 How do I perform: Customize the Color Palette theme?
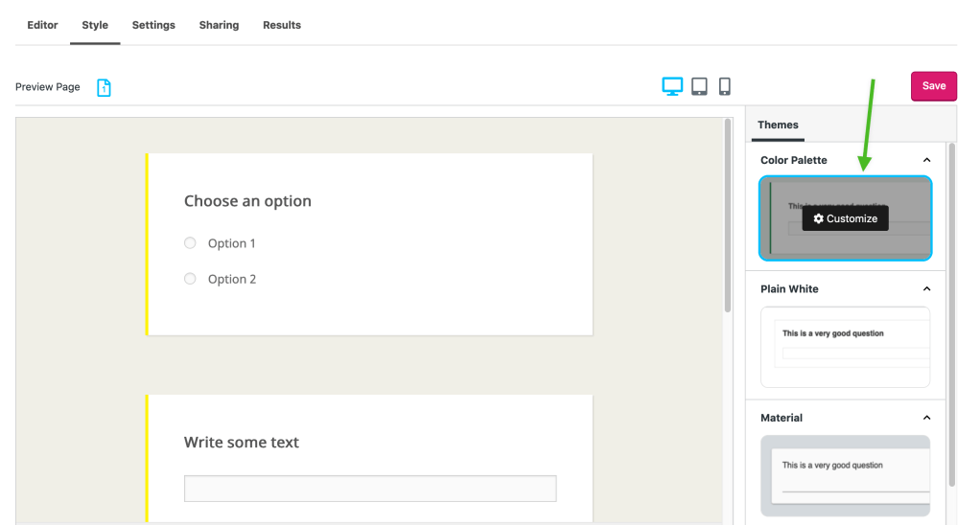tap(845, 218)
